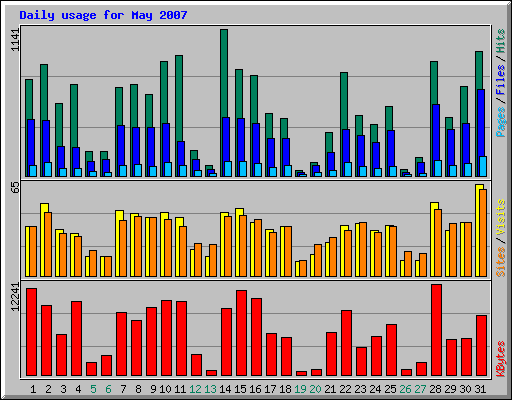The width and height of the screenshot is (512, 400).
Task: Click weekend day 12 on the x-axis
Action: (x=195, y=389)
